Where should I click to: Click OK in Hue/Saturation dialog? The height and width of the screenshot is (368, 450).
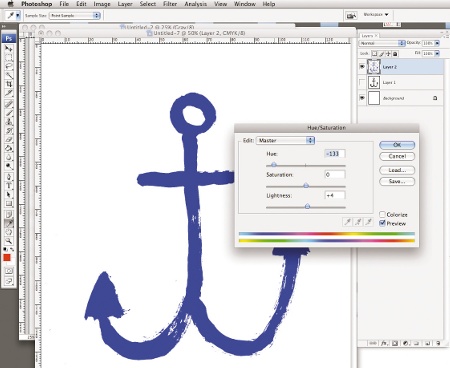(397, 145)
